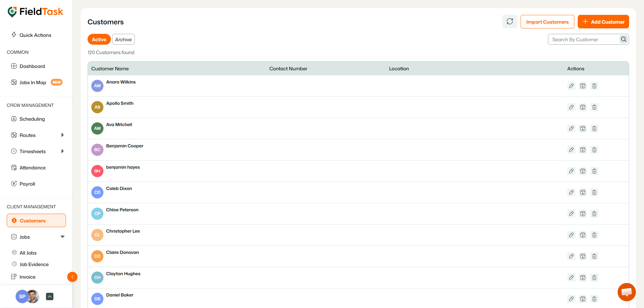Switch to the Active tab
This screenshot has width=644, height=308.
pyautogui.click(x=99, y=40)
